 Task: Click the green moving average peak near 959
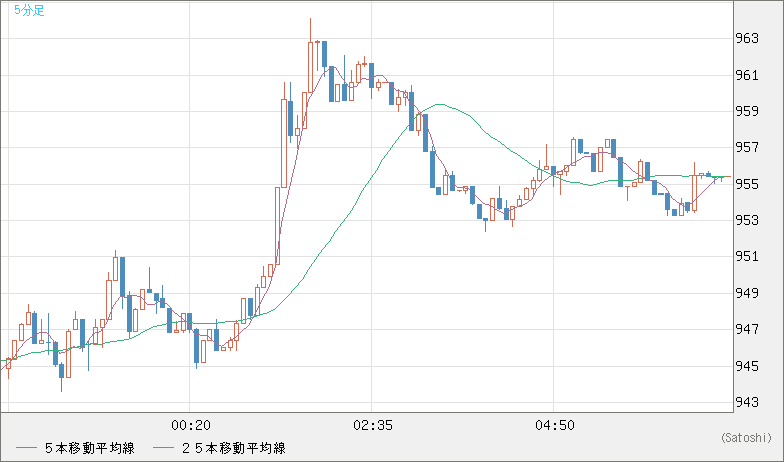pos(439,104)
